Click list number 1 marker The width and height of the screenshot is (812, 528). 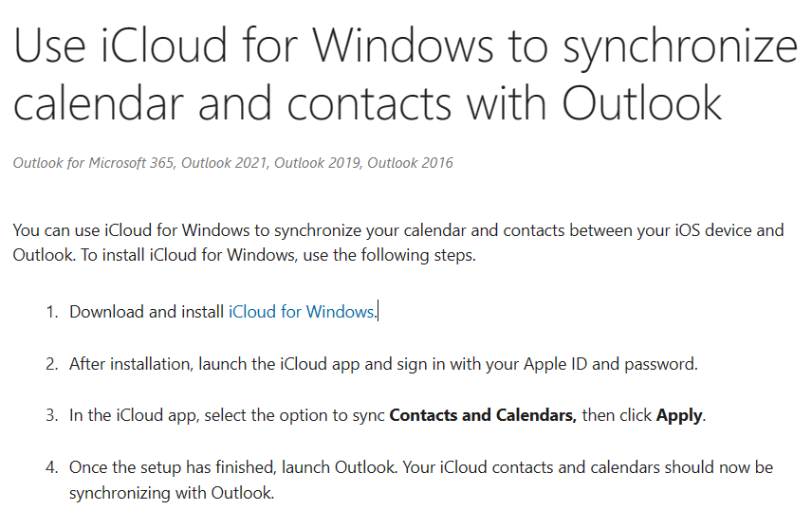[52, 311]
